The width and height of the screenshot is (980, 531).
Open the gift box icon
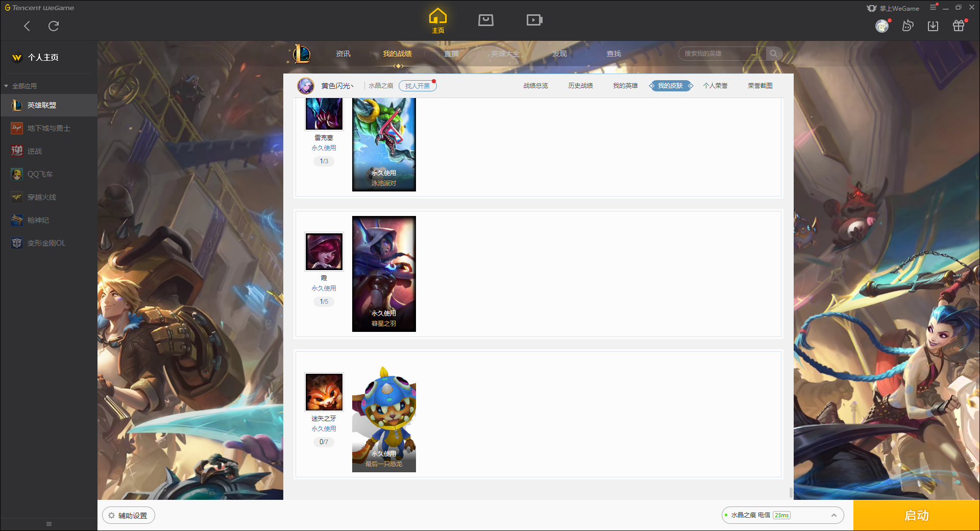pyautogui.click(x=959, y=26)
